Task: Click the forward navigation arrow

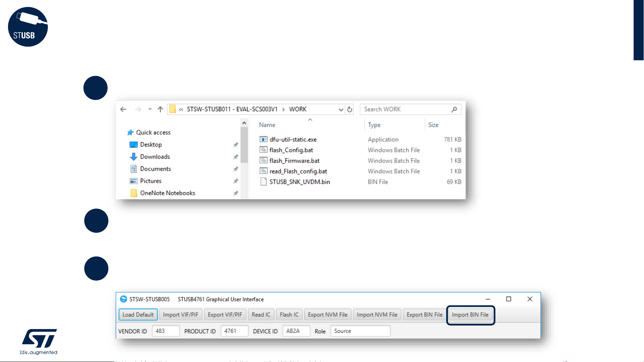Action: tap(138, 109)
